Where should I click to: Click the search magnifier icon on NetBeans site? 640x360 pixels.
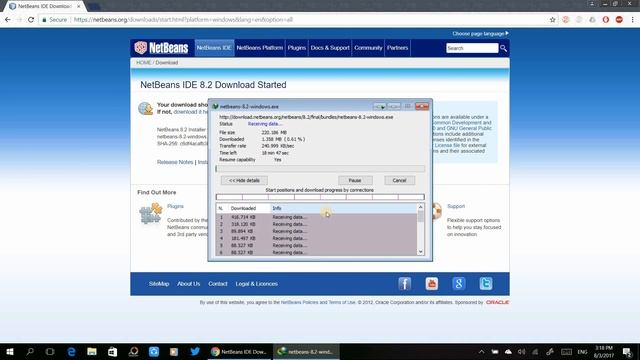tap(503, 48)
